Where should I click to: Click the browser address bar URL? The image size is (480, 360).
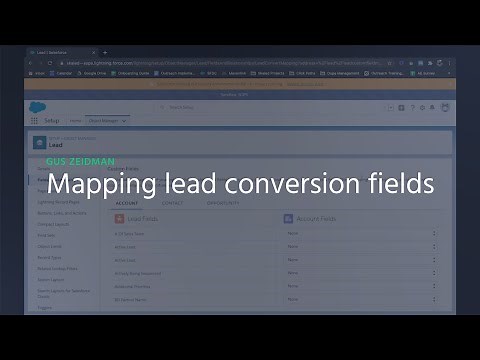click(x=223, y=63)
